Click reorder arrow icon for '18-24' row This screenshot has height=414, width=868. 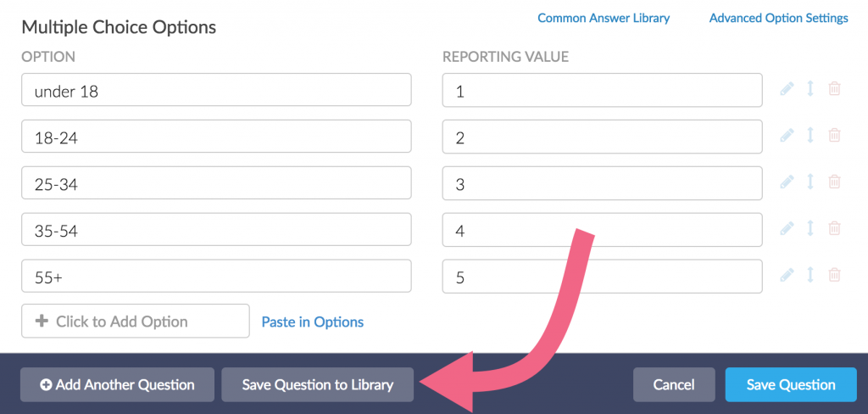[x=810, y=135]
